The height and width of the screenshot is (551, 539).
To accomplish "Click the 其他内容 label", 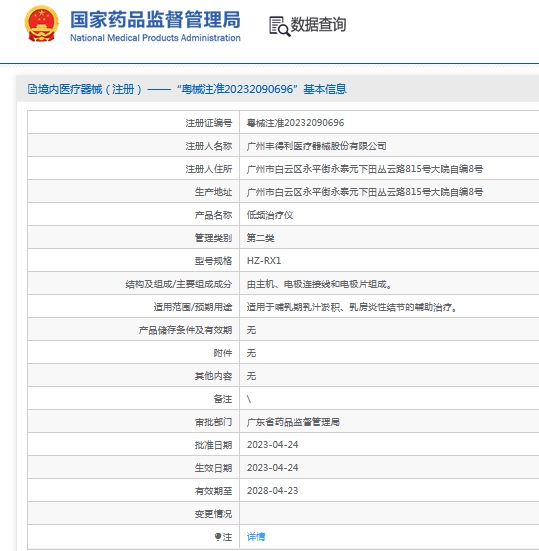I will click(x=213, y=376).
